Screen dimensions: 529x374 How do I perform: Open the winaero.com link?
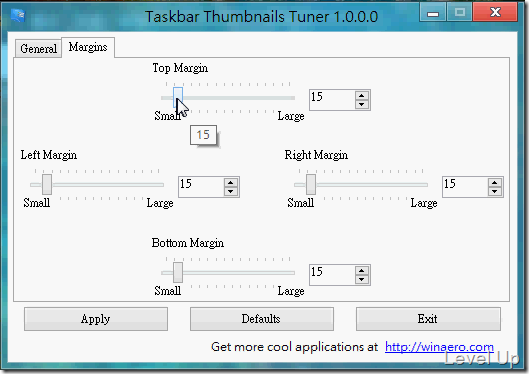[439, 347]
